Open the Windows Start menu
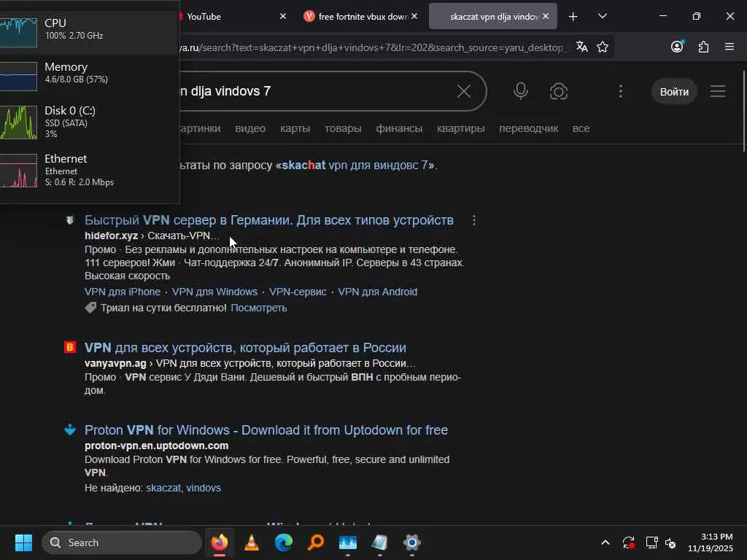Screen dimensions: 747x560 click(x=23, y=542)
